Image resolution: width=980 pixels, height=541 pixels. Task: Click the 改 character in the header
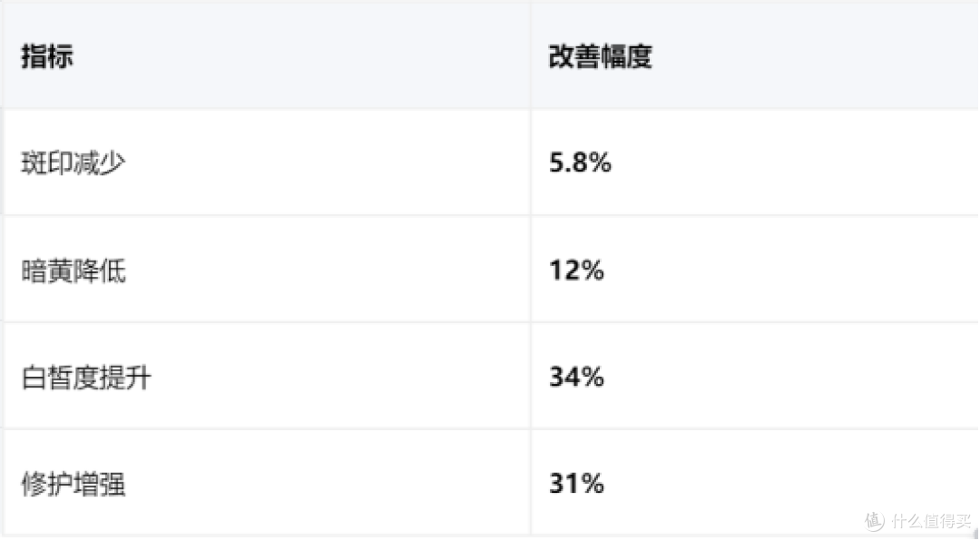562,56
